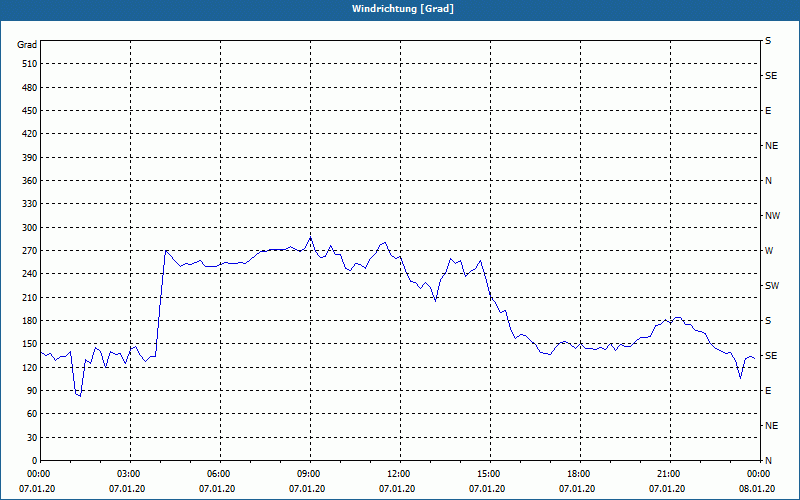Click the S compass label at 180 gridline
This screenshot has height=500, width=800.
pos(768,321)
